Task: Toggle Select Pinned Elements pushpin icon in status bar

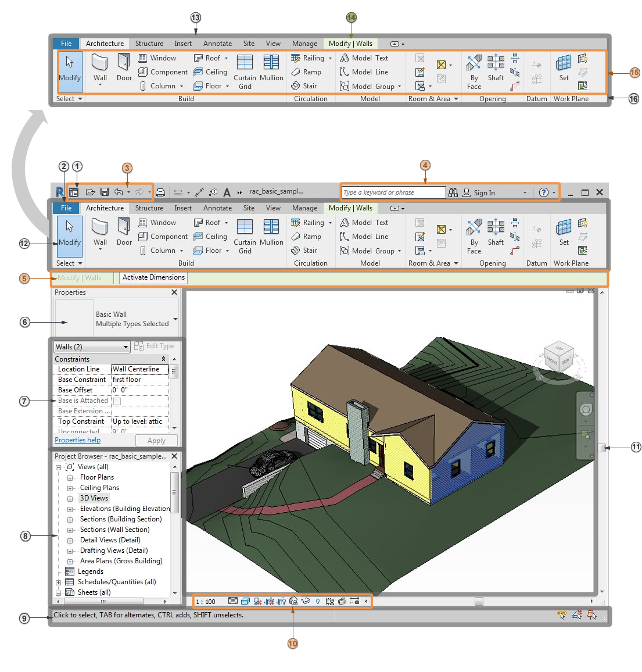Action: point(591,615)
